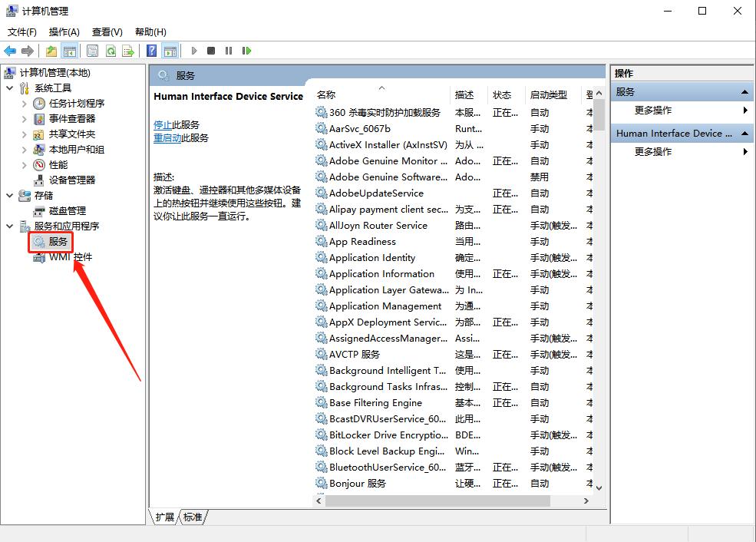Refresh the services list using toolbar icon

(110, 50)
